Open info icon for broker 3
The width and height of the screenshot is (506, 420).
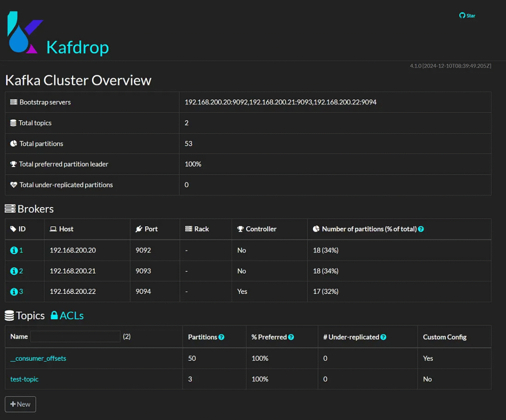click(x=14, y=292)
